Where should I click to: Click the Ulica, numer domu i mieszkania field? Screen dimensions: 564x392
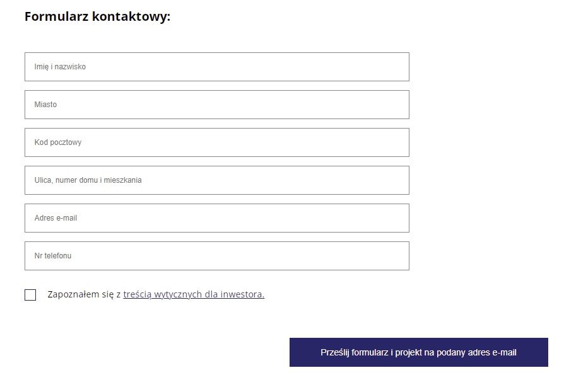click(x=216, y=180)
